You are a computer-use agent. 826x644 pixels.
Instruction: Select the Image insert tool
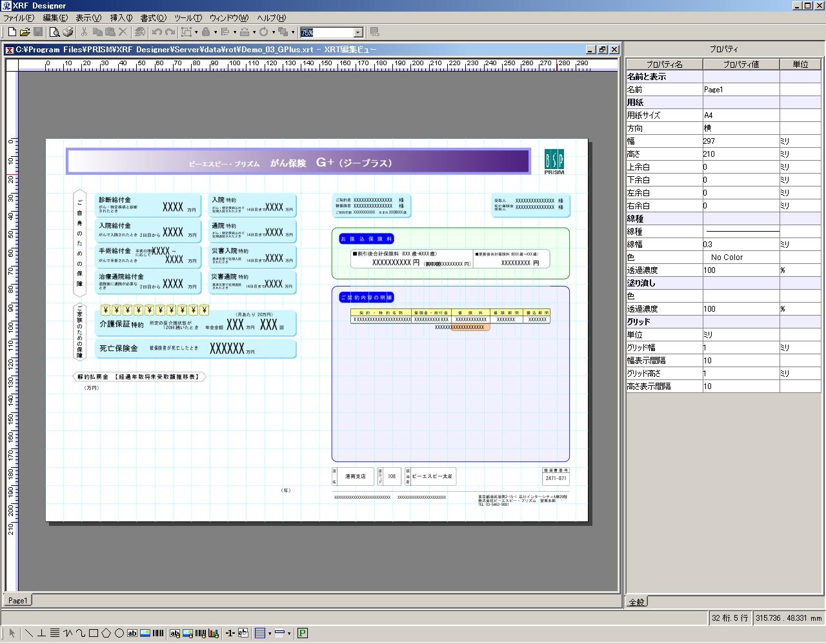coord(145,633)
